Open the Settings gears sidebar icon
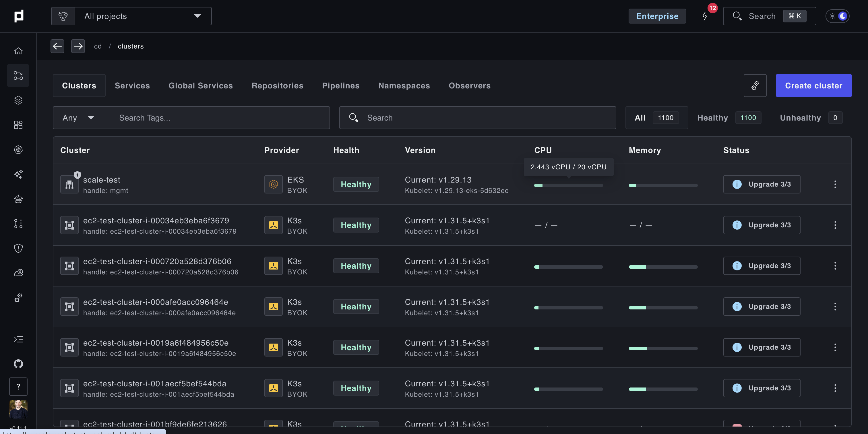868x434 pixels. click(18, 298)
